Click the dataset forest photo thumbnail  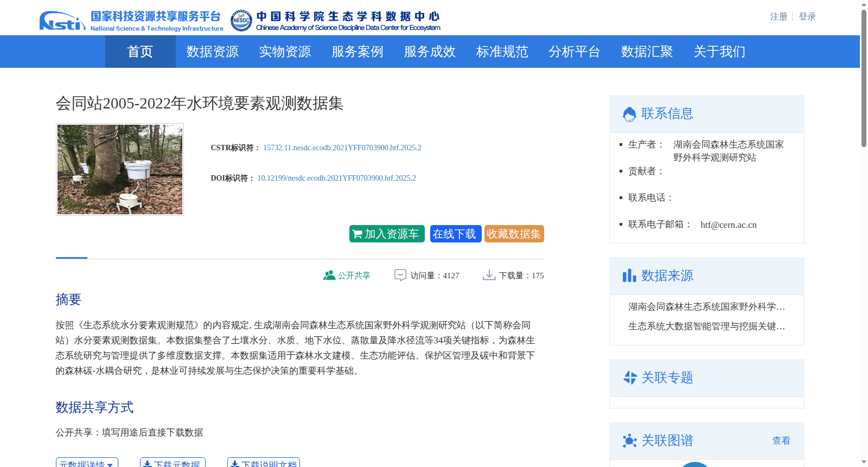pos(120,169)
